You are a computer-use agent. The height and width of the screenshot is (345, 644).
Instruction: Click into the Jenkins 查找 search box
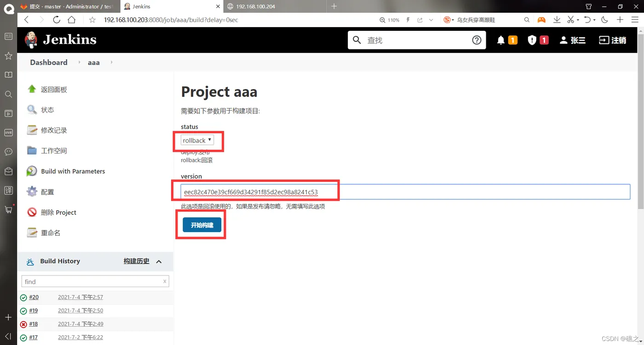tap(417, 40)
